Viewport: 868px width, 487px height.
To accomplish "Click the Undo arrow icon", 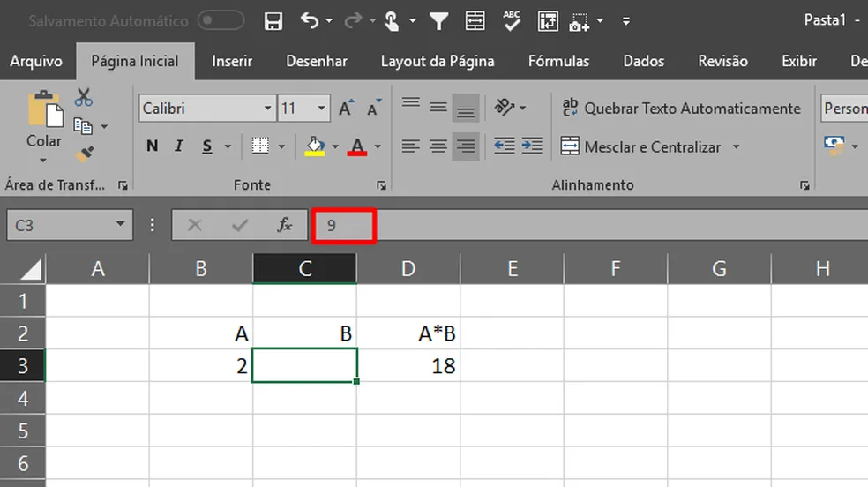I will coord(310,21).
